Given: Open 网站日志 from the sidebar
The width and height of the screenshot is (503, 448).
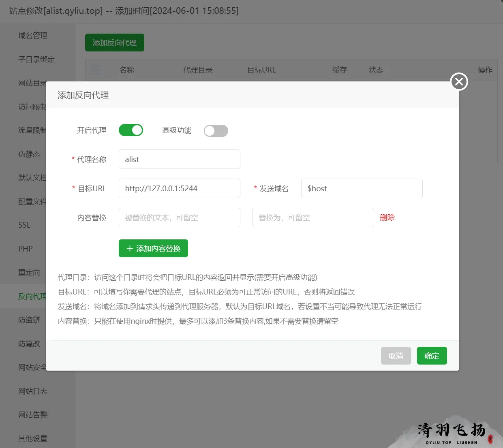Looking at the screenshot, I should (32, 391).
